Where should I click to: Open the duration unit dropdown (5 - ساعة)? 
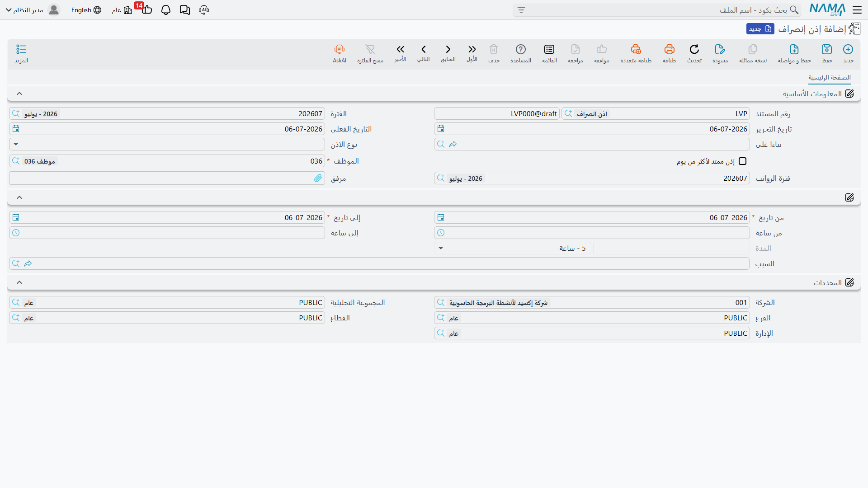tap(441, 249)
